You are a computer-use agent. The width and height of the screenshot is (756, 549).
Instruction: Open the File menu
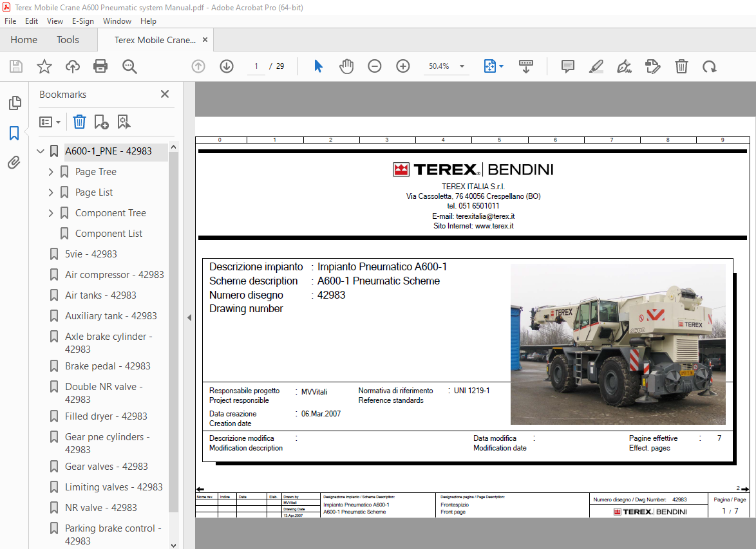[10, 21]
